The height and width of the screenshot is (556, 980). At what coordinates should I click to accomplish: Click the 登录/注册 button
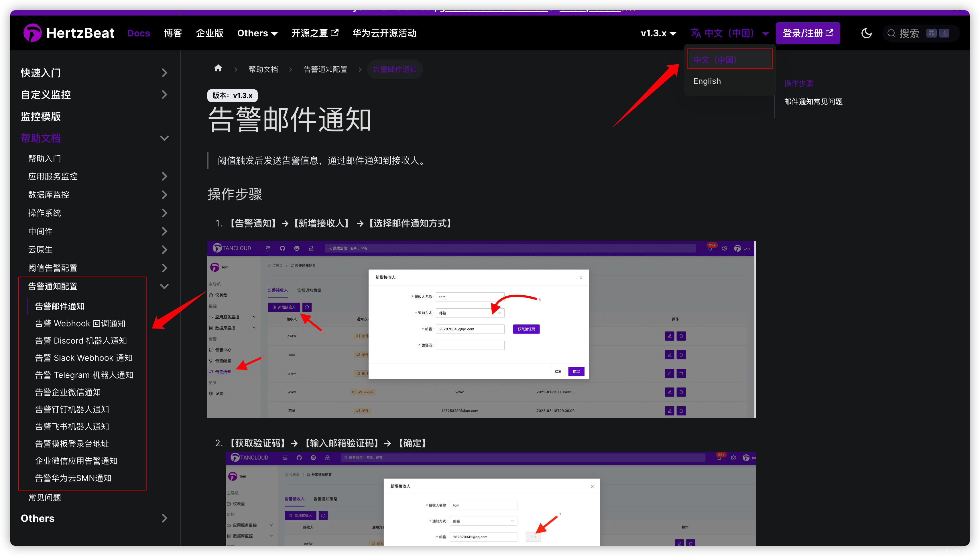(807, 33)
